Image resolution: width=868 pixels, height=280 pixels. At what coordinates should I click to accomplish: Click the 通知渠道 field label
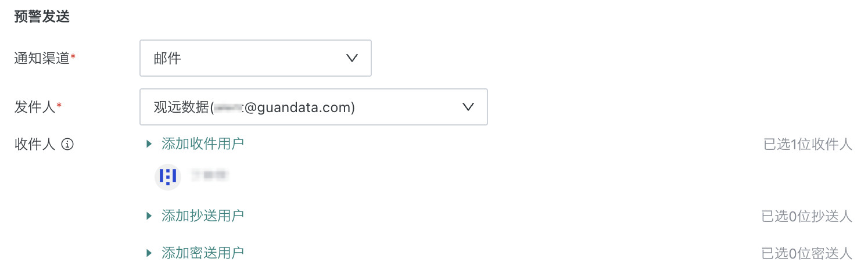pos(42,58)
